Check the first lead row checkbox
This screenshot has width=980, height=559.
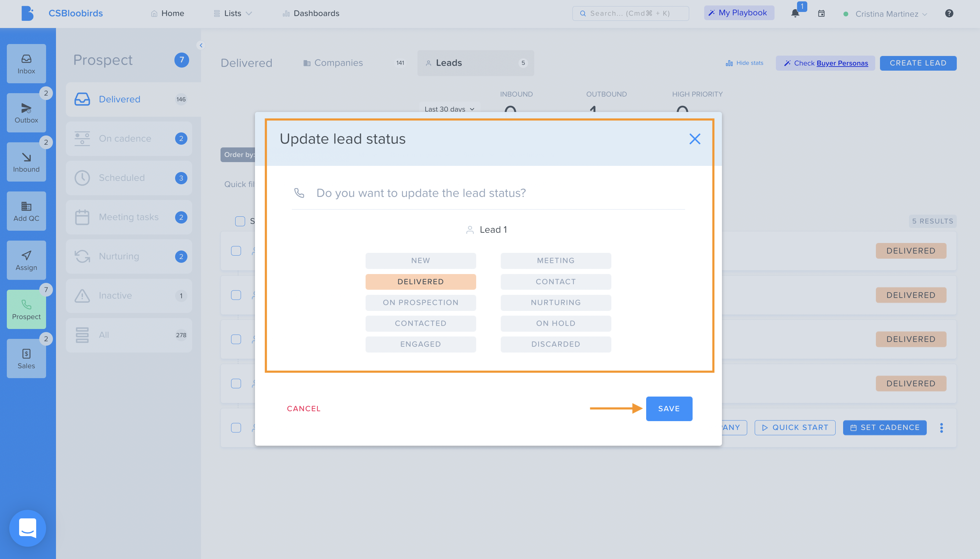(x=236, y=251)
